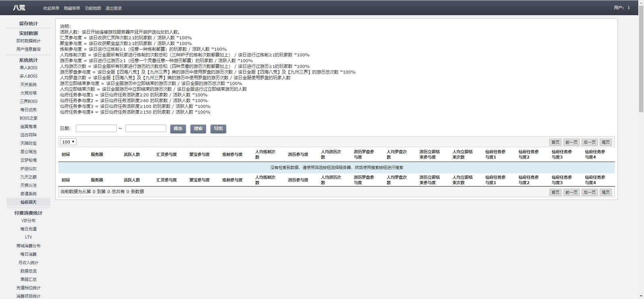Click the 时间 column header at table top
The image size is (644, 299).
[x=66, y=155]
